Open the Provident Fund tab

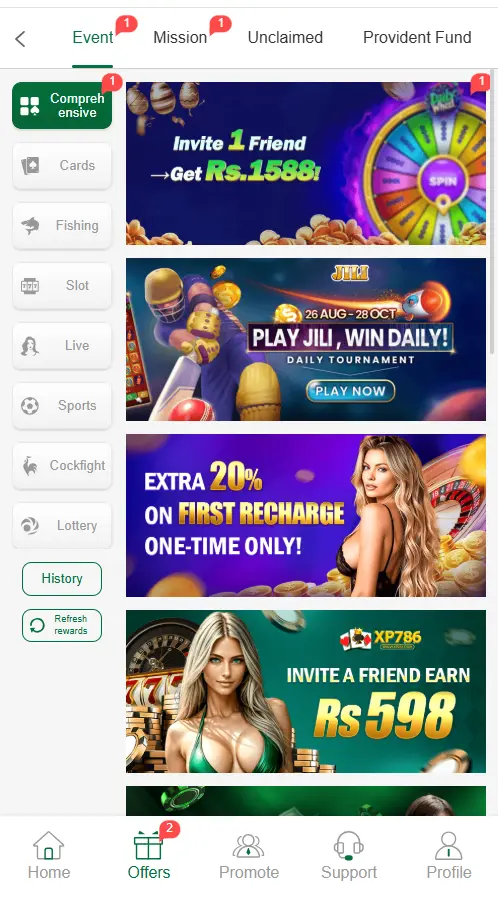coord(417,38)
